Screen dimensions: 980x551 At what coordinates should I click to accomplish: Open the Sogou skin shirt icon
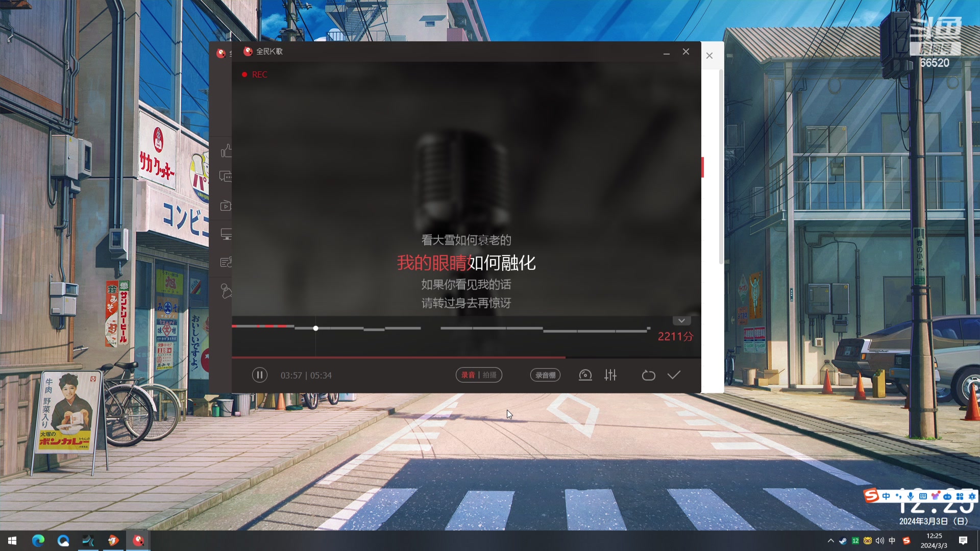click(x=935, y=496)
